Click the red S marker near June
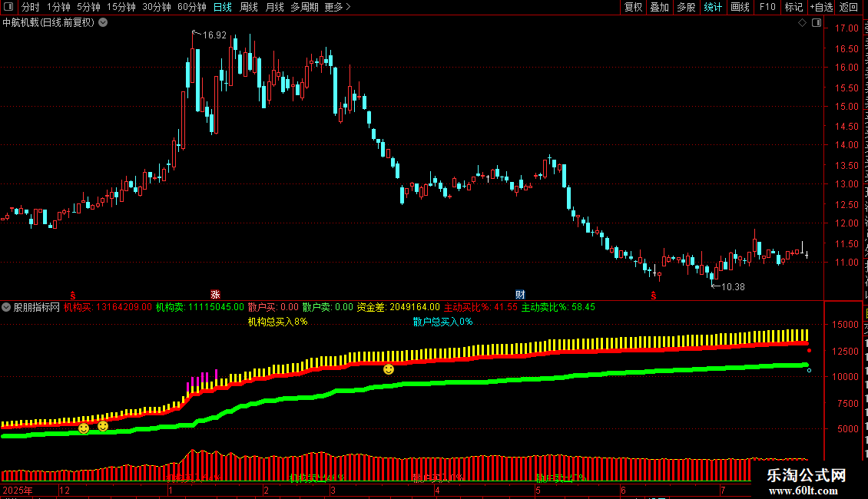This screenshot has height=499, width=868. point(653,296)
